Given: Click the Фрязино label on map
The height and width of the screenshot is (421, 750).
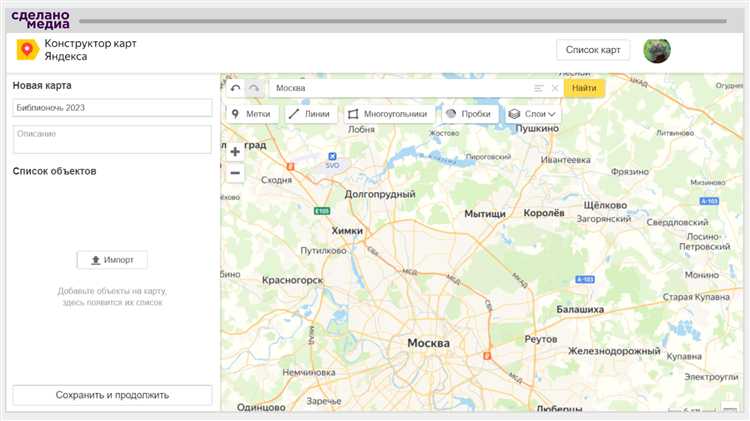Looking at the screenshot, I should (629, 172).
